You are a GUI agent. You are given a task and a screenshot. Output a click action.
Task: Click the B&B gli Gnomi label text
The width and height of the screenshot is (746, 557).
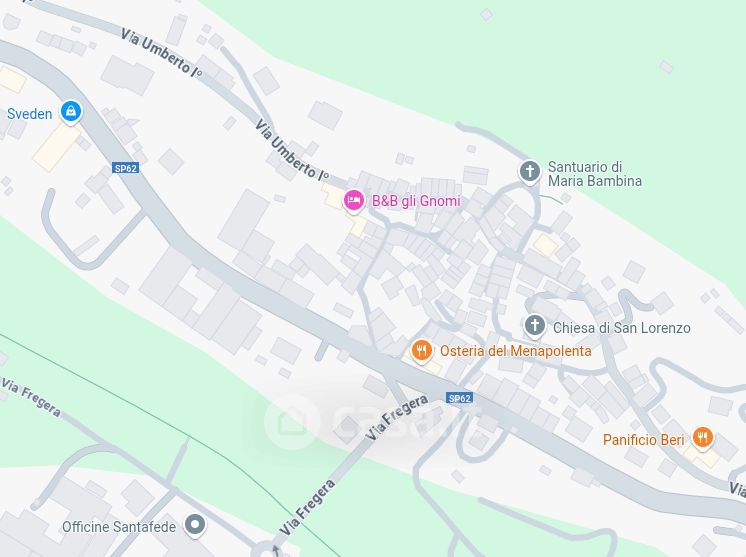point(416,201)
